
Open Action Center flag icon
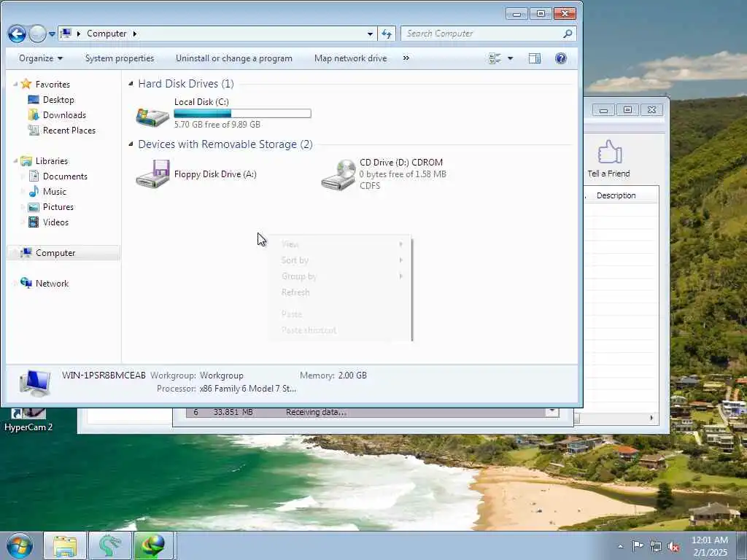(x=638, y=546)
